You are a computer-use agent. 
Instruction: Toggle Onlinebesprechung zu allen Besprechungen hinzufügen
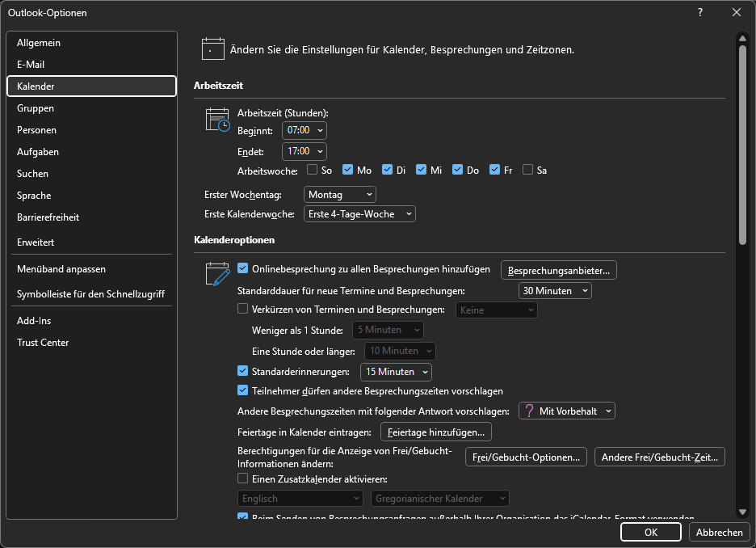pos(243,269)
